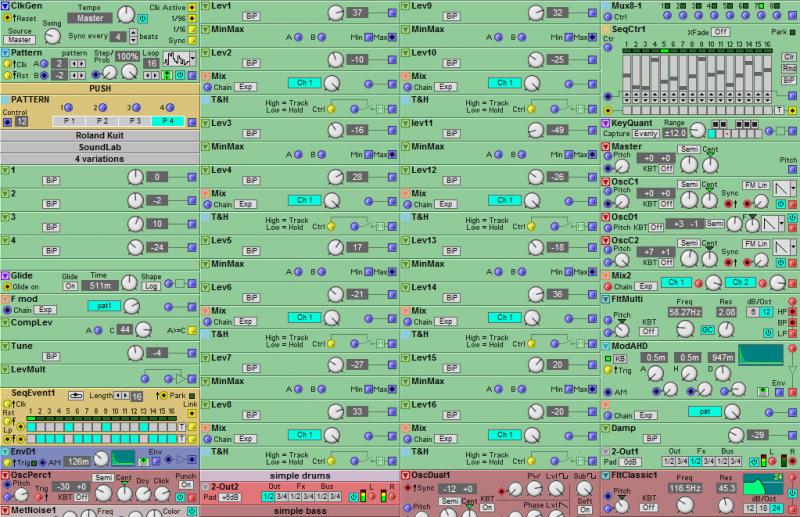
Task: Select 12 dB/Oct in FltMulti
Action: 766,312
